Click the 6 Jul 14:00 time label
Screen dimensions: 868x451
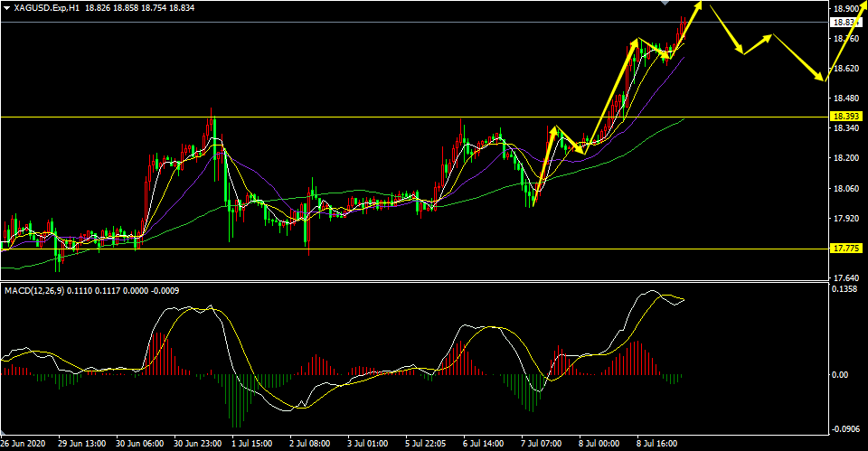(483, 444)
